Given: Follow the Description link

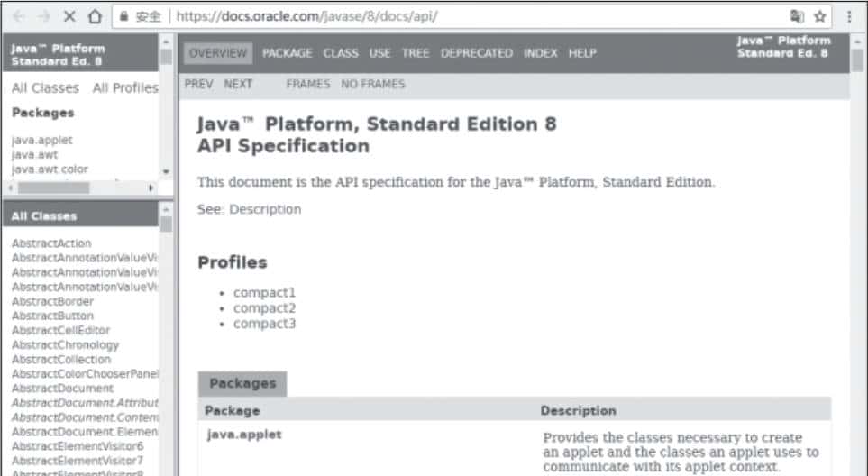Looking at the screenshot, I should (x=265, y=209).
